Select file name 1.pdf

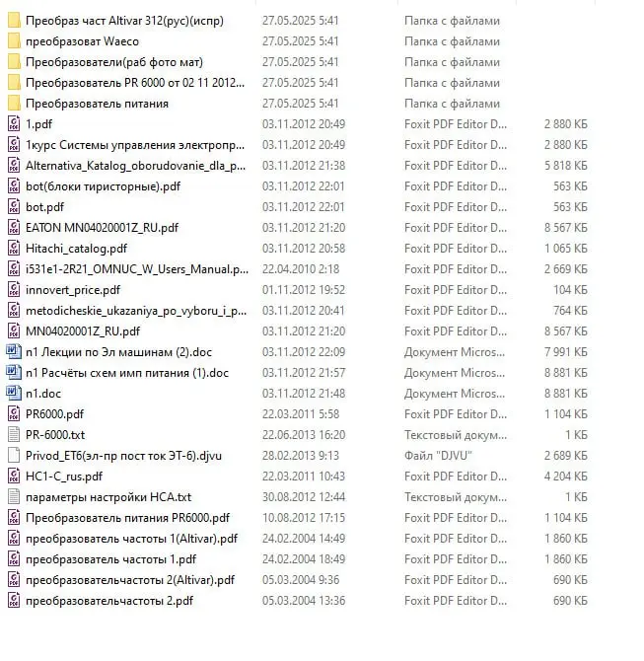pyautogui.click(x=38, y=124)
